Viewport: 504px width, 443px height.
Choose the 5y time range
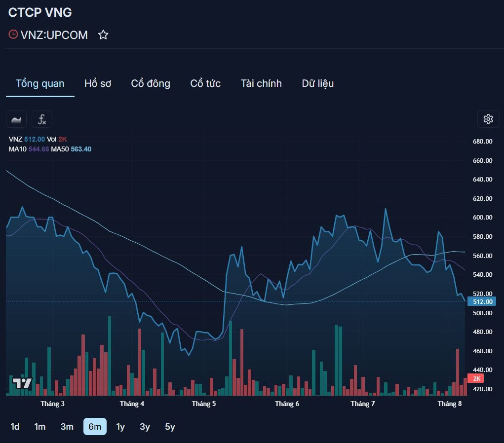click(170, 427)
